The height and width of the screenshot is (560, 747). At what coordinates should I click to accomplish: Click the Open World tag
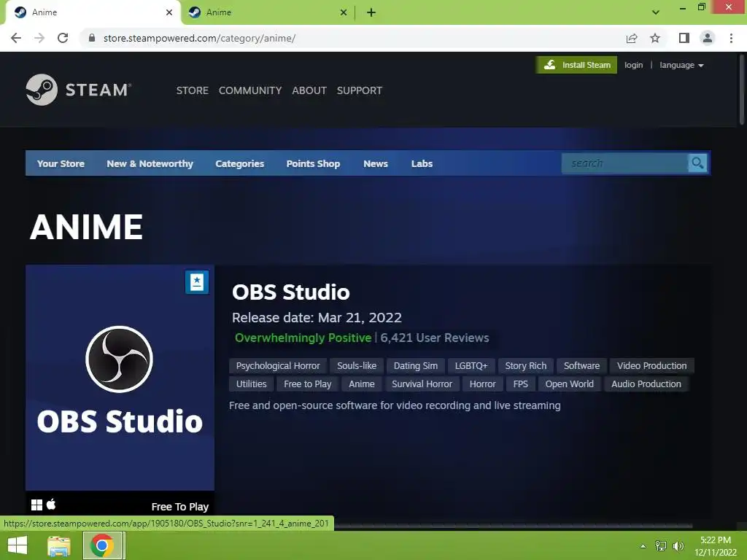coord(569,384)
